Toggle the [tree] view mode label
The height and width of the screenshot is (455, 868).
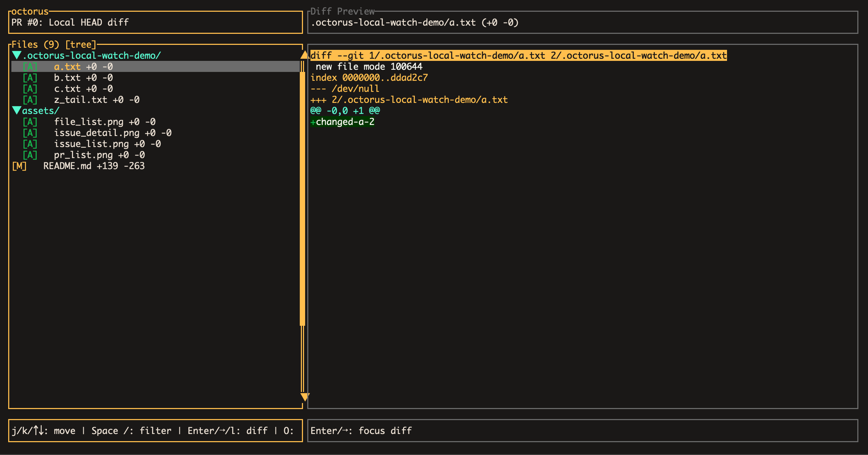(81, 45)
